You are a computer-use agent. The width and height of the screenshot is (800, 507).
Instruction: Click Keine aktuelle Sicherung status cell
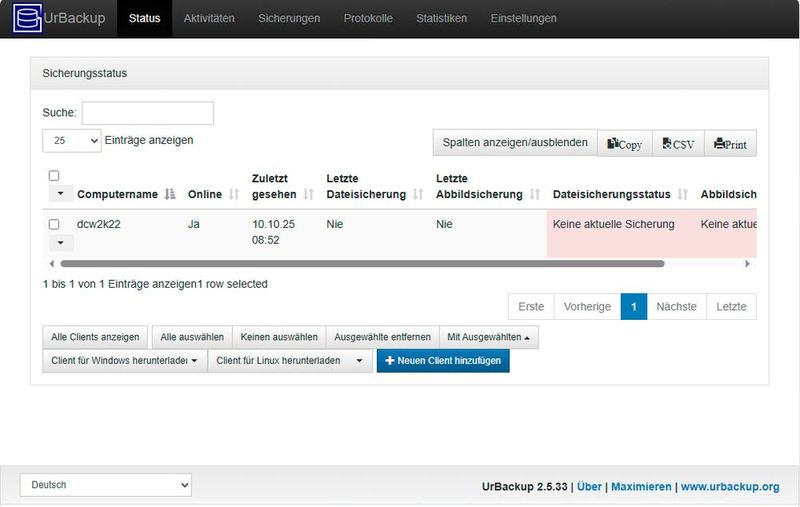pyautogui.click(x=613, y=224)
